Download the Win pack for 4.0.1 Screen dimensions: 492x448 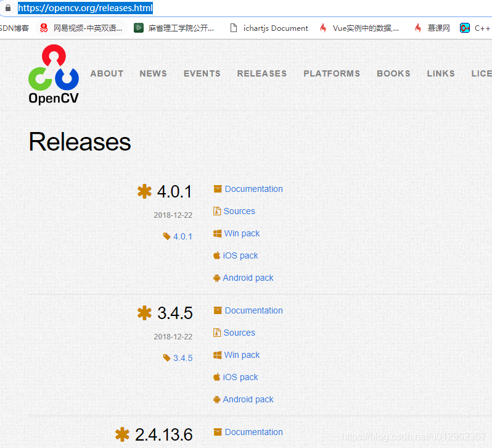click(x=242, y=233)
